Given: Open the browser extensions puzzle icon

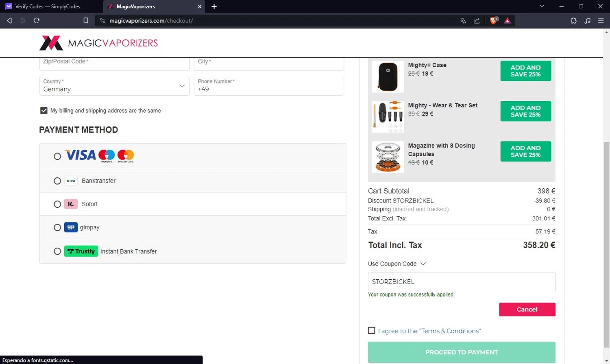Looking at the screenshot, I should pyautogui.click(x=573, y=21).
